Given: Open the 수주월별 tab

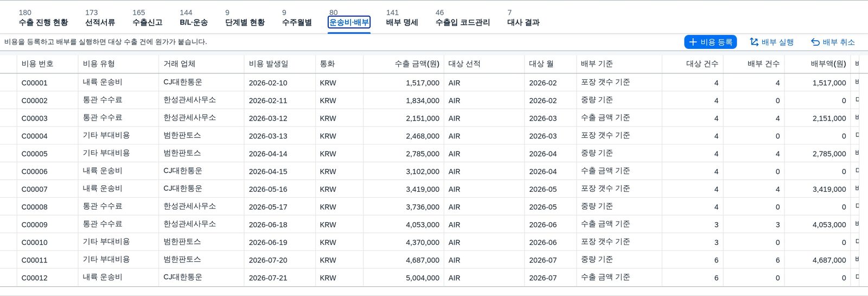Looking at the screenshot, I should click(297, 18).
